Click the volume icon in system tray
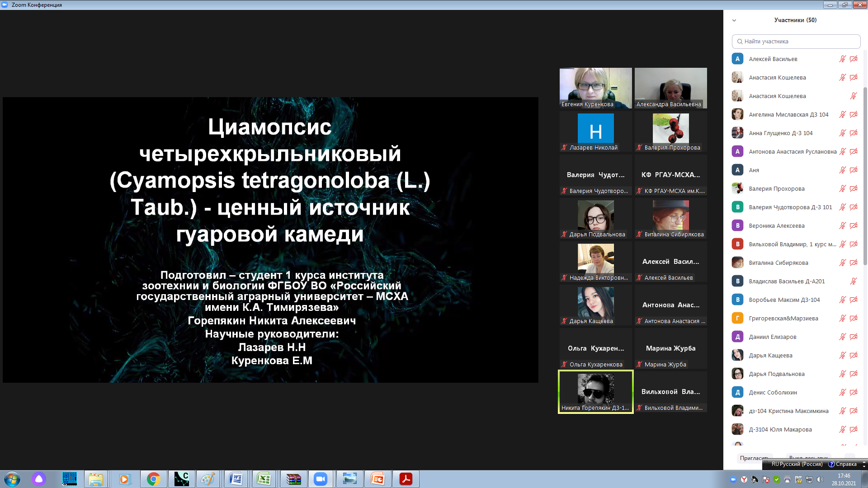Image resolution: width=868 pixels, height=488 pixels. 820,479
